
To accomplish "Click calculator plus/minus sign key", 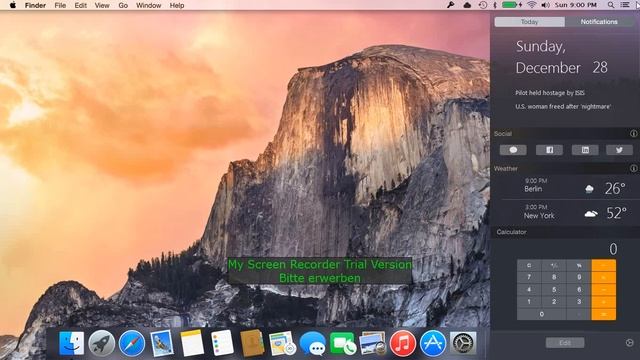I will tap(554, 265).
